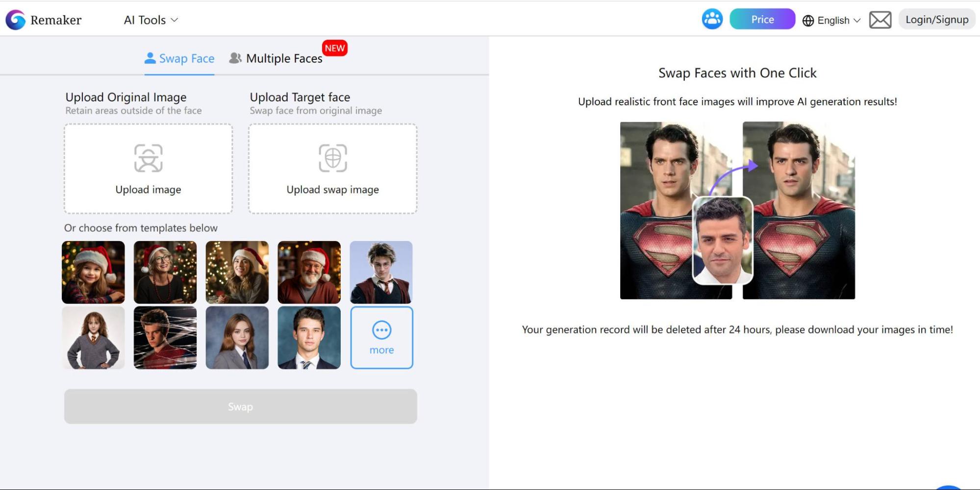This screenshot has height=490, width=980.
Task: Select the man in suit and tie template
Action: [309, 338]
